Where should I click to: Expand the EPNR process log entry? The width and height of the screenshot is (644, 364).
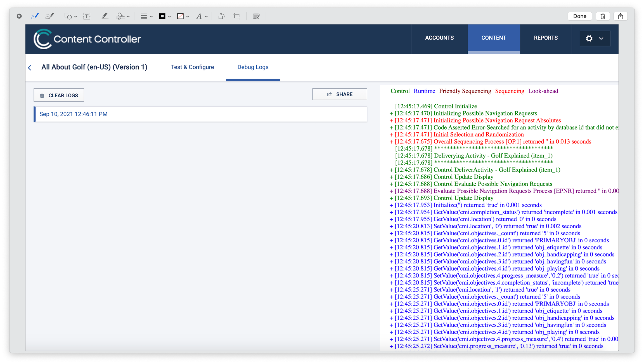pos(391,191)
